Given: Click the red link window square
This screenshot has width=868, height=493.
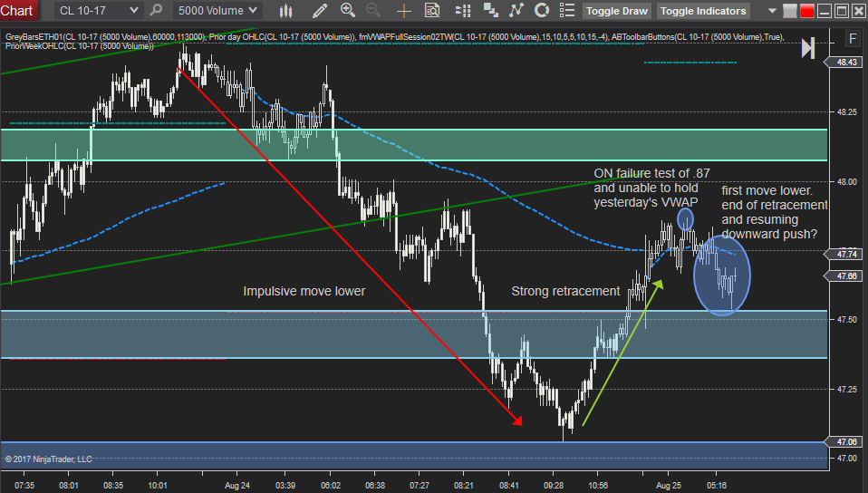Looking at the screenshot, I should click(807, 11).
